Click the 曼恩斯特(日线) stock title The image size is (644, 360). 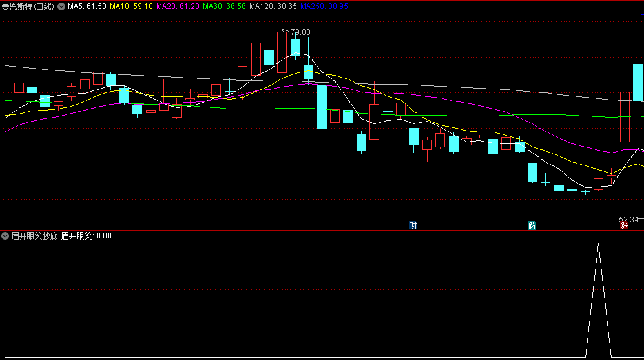click(x=28, y=6)
